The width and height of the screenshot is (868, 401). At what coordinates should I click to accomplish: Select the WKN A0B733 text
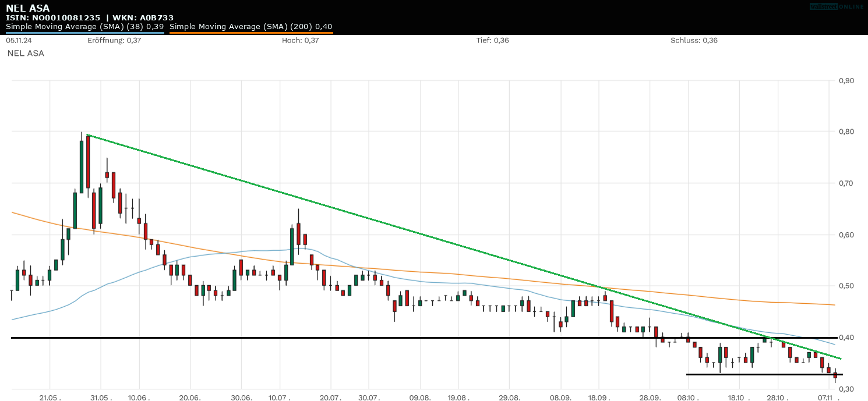[x=142, y=18]
